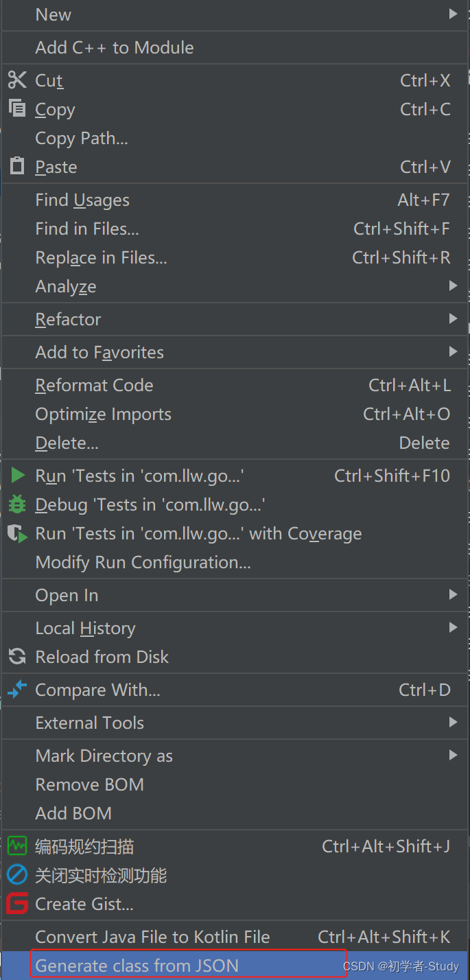Image resolution: width=470 pixels, height=980 pixels.
Task: Expand the New submenu arrow
Action: [x=453, y=14]
